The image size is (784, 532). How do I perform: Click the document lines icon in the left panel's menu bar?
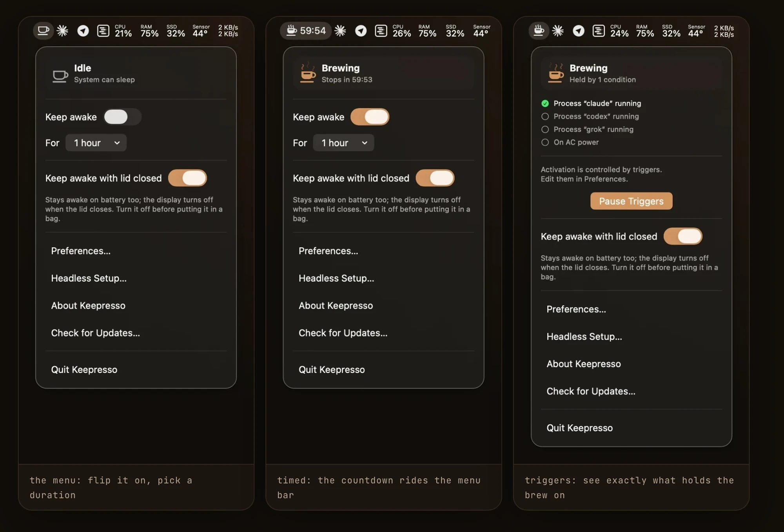[103, 31]
